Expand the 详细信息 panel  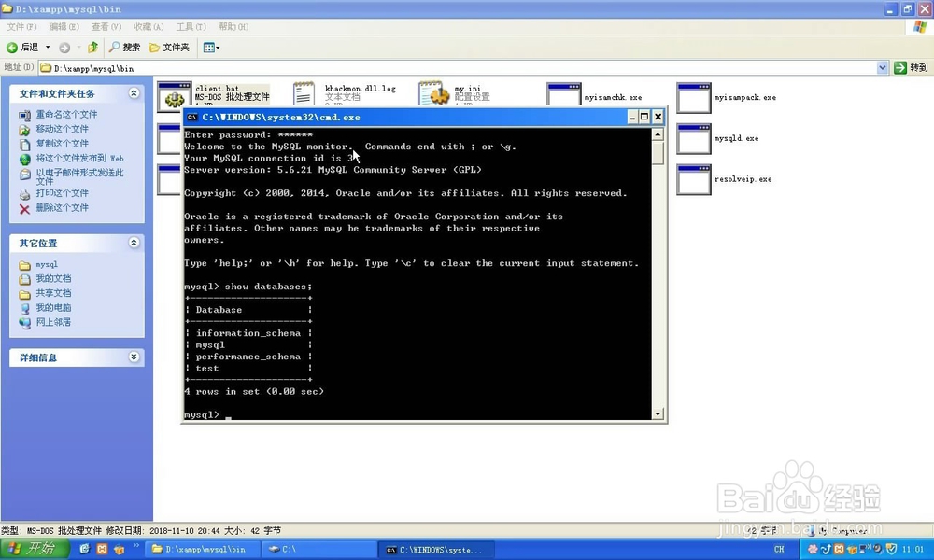pyautogui.click(x=134, y=357)
